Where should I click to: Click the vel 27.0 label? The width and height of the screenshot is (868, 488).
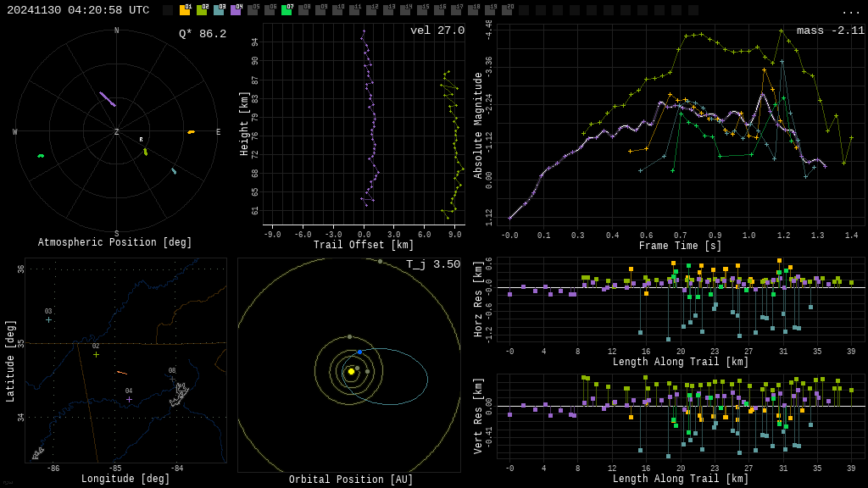(x=437, y=30)
